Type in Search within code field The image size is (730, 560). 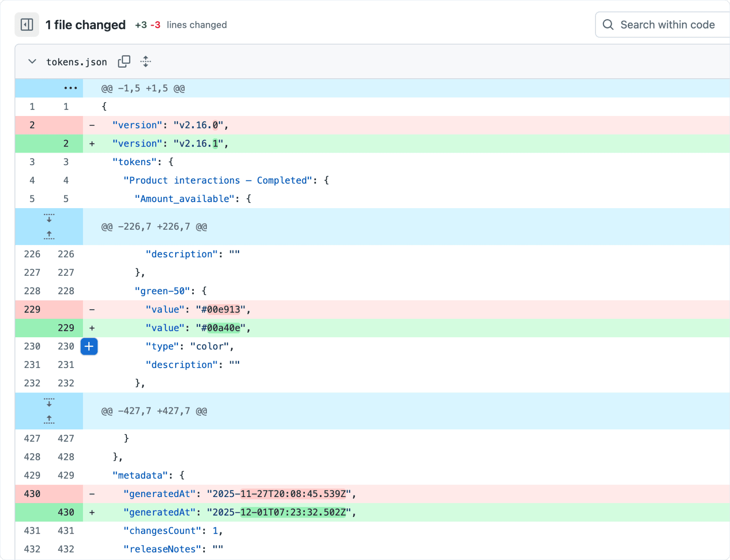pyautogui.click(x=668, y=25)
